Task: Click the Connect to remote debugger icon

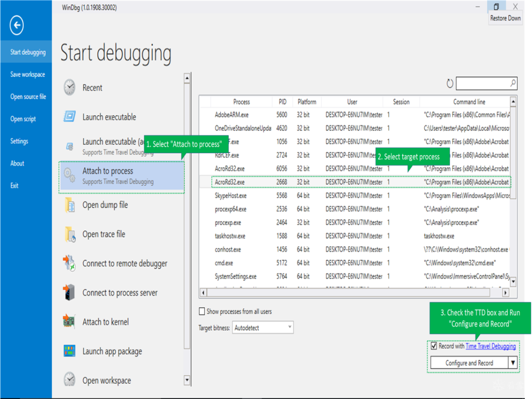Action: [x=69, y=263]
